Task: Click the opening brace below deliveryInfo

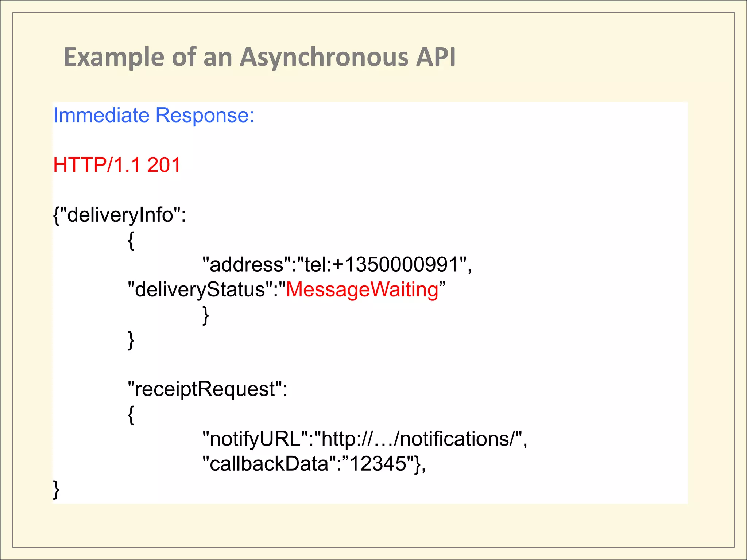Action: click(x=131, y=241)
